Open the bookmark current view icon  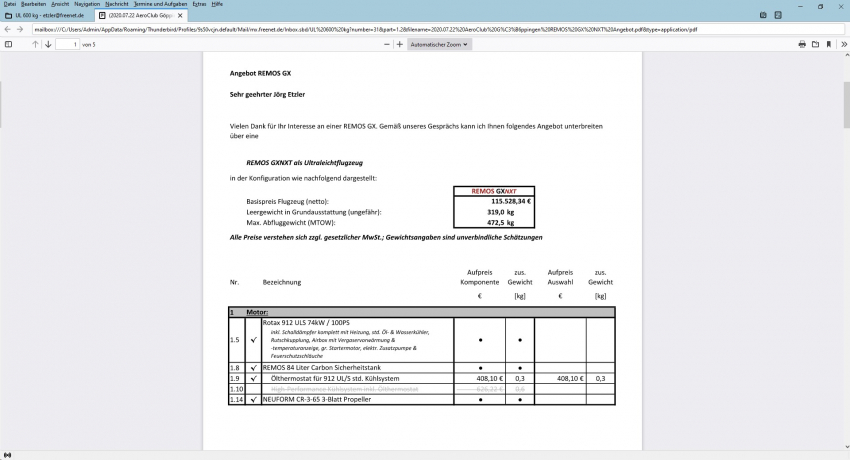click(829, 44)
